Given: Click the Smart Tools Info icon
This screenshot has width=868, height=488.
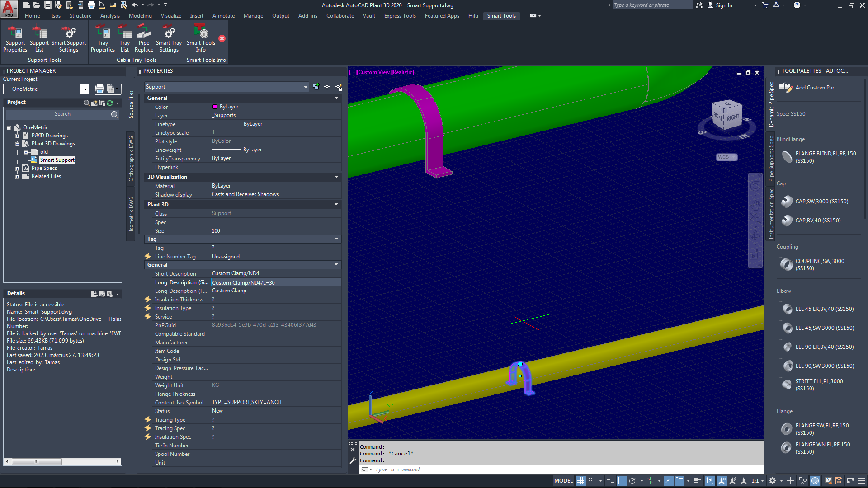Looking at the screenshot, I should [201, 39].
